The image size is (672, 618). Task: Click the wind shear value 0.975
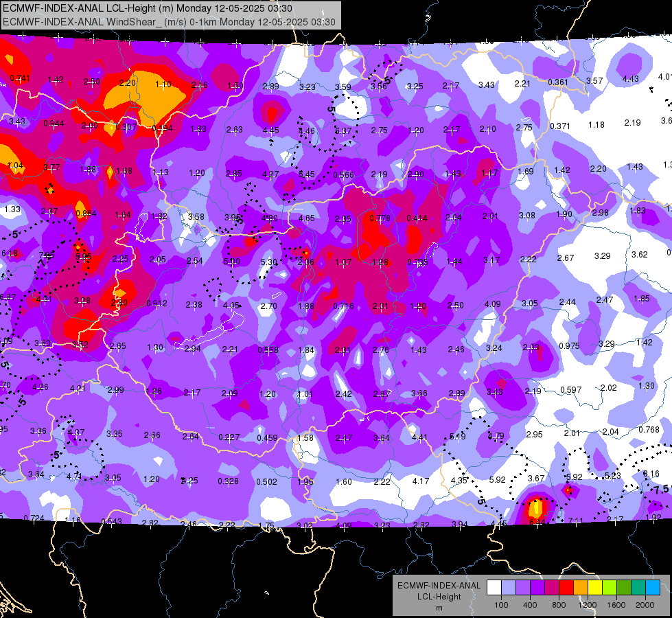pos(570,345)
